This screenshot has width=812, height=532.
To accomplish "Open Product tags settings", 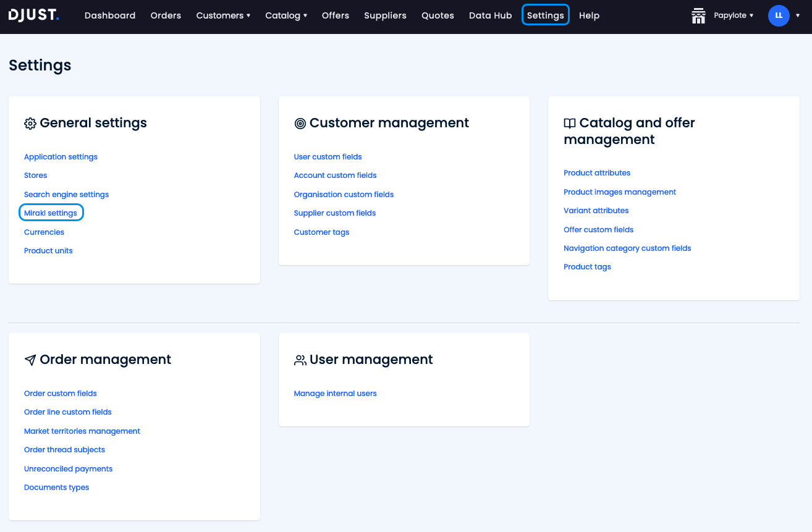I will 587,266.
